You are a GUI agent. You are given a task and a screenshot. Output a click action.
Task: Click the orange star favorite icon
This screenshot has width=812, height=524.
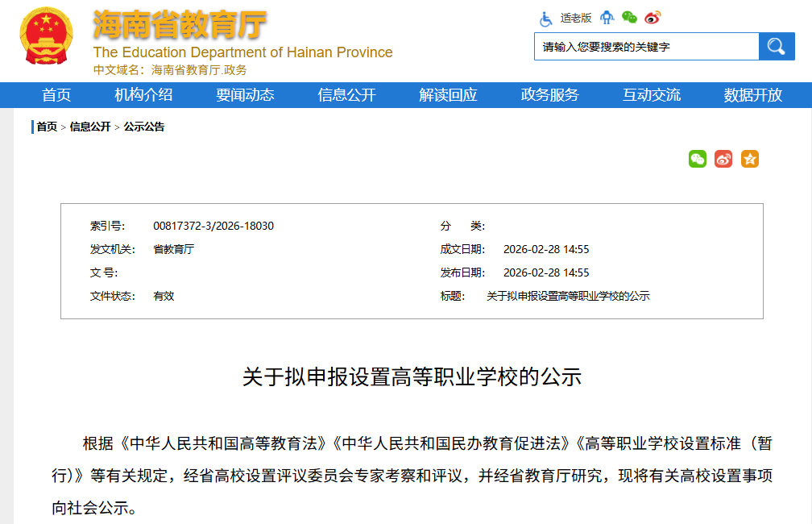point(750,159)
